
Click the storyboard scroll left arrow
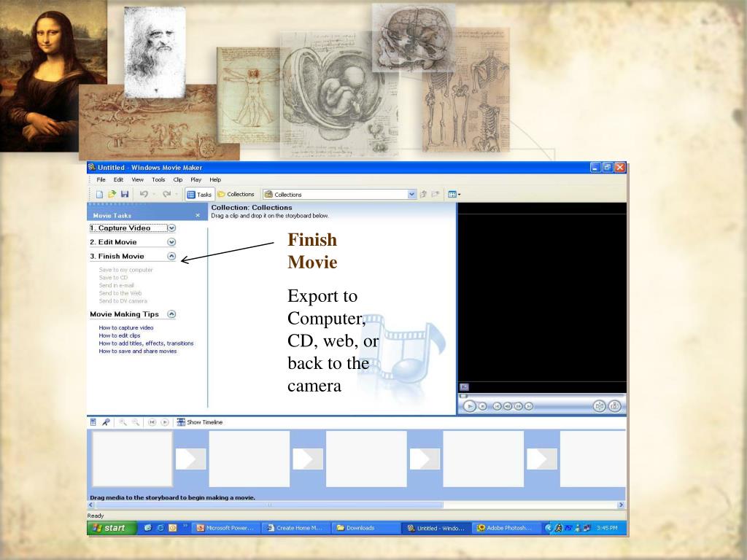[91, 505]
